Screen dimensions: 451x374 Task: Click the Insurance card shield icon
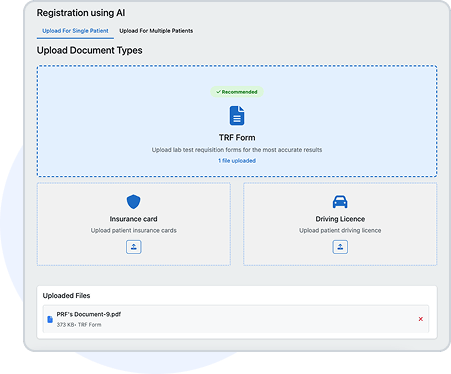click(134, 202)
